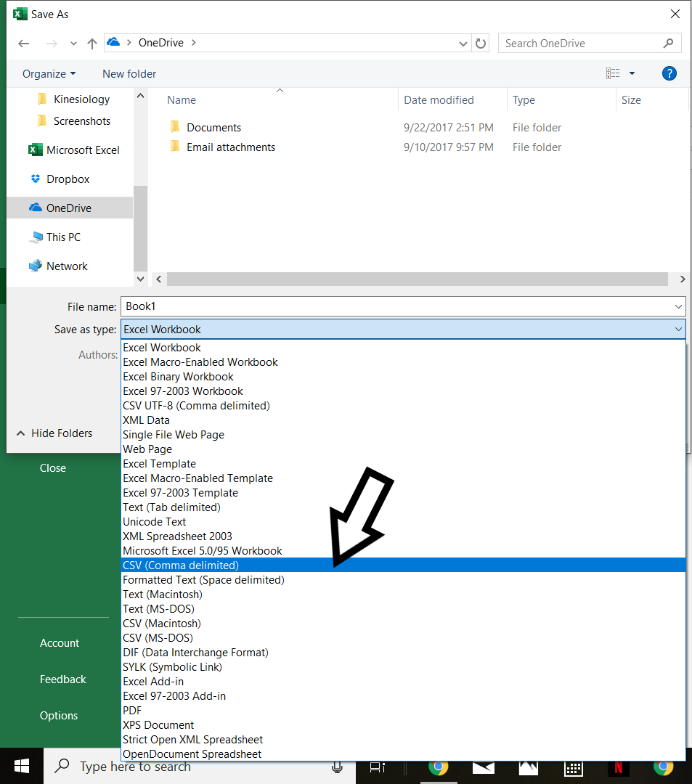Expand the File name dropdown arrow
The height and width of the screenshot is (784, 692).
678,306
